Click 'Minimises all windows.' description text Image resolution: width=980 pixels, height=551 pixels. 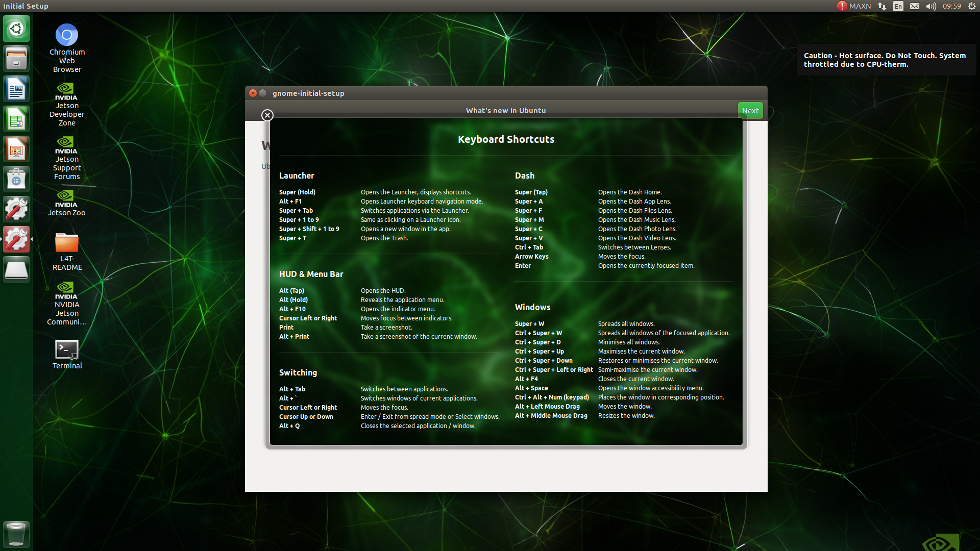point(629,342)
